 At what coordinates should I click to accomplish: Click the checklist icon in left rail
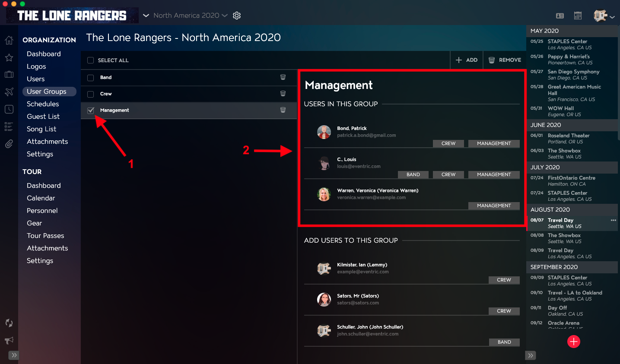(x=9, y=127)
